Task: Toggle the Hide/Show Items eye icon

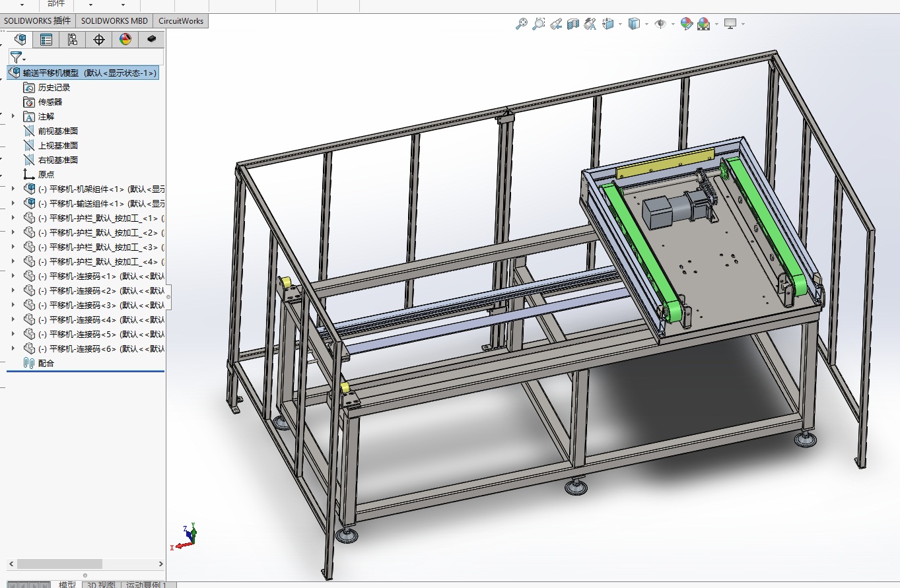Action: [660, 24]
